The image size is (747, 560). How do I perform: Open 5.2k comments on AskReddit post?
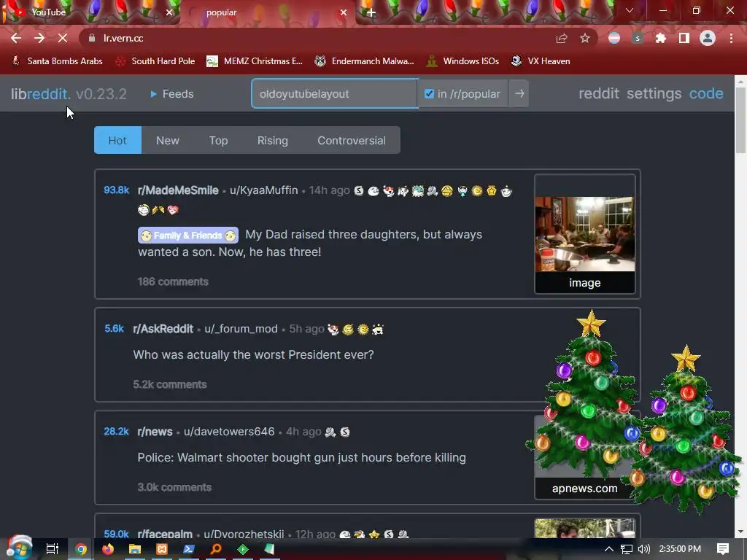tap(169, 384)
